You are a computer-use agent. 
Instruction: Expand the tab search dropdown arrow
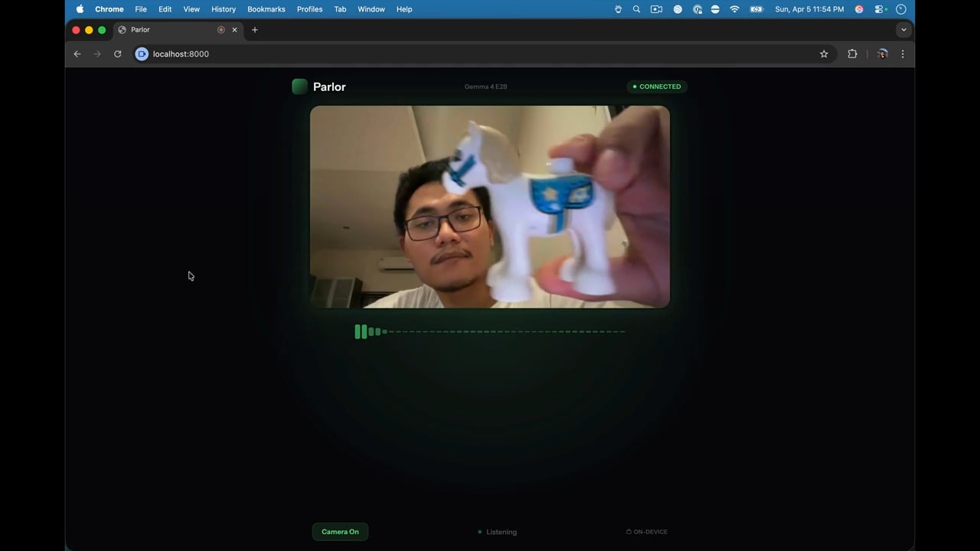click(x=903, y=30)
